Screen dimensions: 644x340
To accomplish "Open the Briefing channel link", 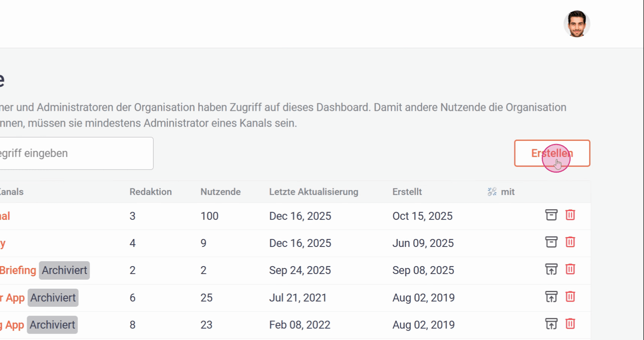I will 18,270.
